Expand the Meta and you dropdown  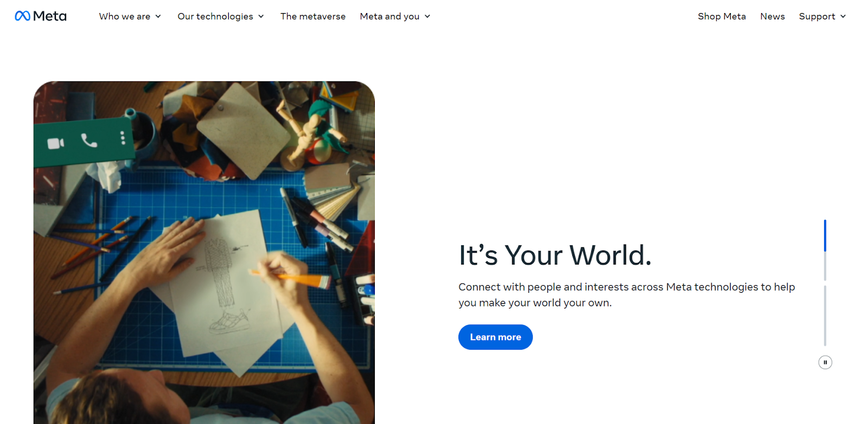coord(395,16)
